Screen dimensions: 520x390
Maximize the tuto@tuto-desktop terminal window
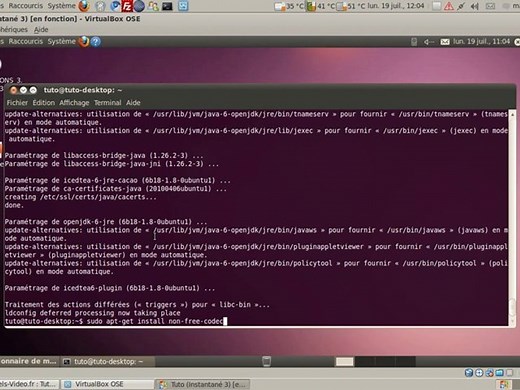pos(33,90)
